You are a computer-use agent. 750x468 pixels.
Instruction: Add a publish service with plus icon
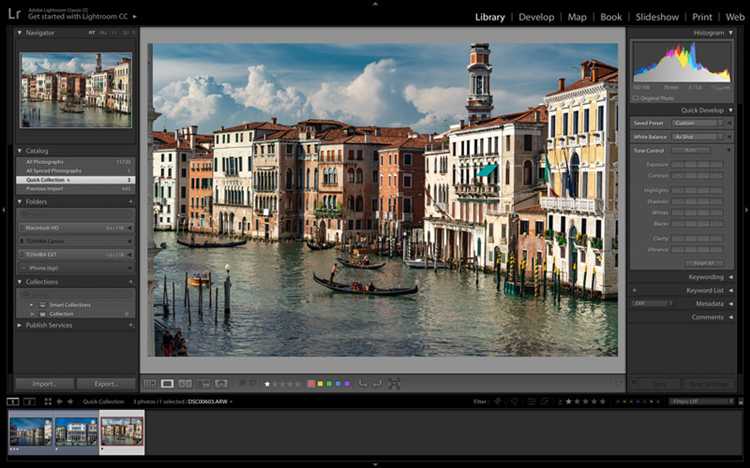(131, 325)
